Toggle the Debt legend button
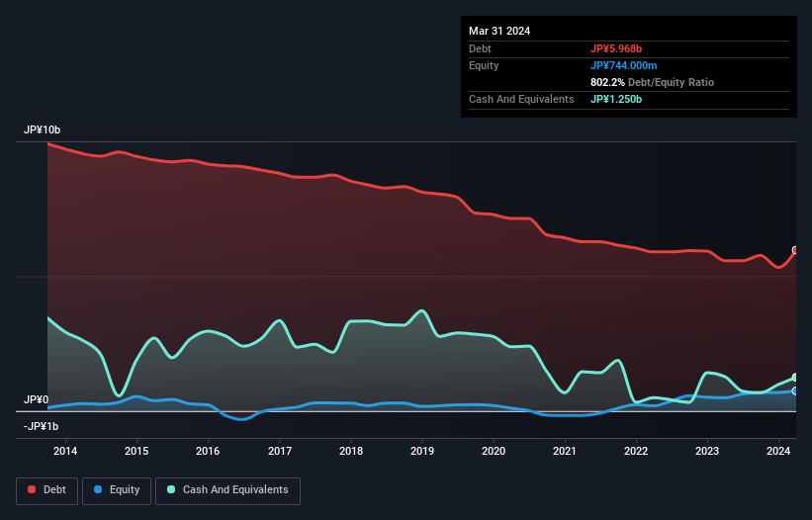Viewport: 812px width, 520px height. point(47,490)
